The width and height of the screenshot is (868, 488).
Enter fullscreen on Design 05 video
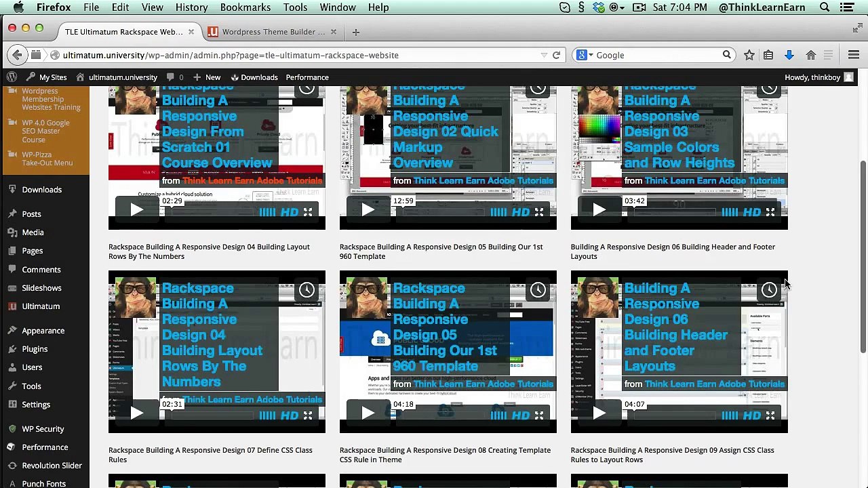pos(539,415)
